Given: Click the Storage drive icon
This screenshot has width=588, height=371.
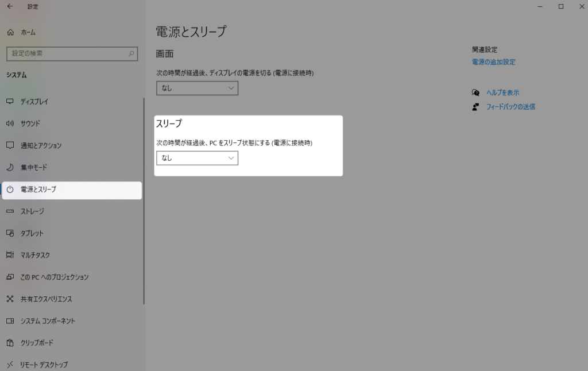Looking at the screenshot, I should tap(10, 211).
